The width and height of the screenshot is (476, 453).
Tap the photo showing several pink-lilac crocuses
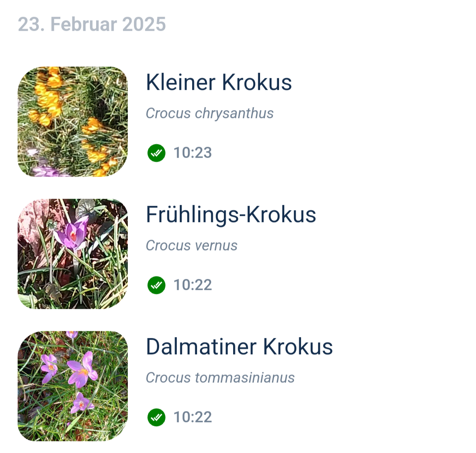coord(73,386)
